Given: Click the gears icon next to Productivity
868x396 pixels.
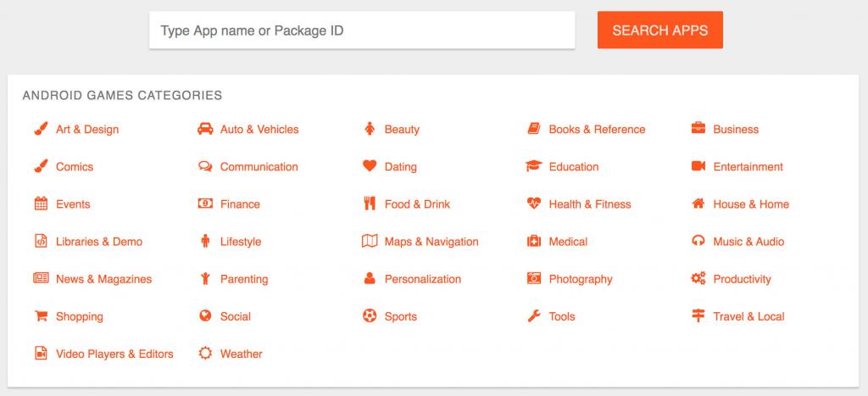Looking at the screenshot, I should click(x=698, y=279).
